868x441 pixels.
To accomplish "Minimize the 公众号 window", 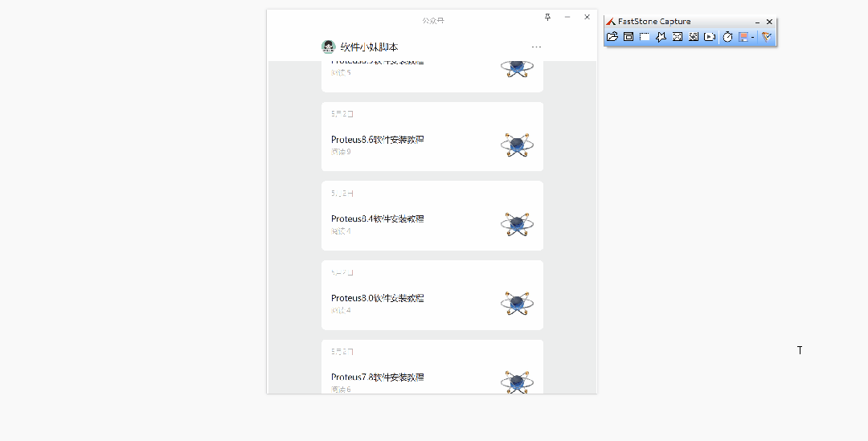I will pos(567,17).
